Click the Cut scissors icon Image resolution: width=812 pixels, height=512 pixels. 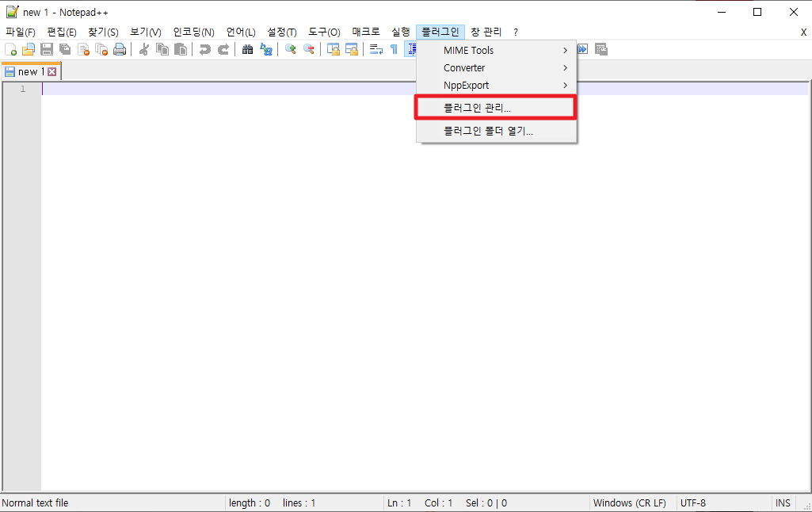tap(144, 49)
